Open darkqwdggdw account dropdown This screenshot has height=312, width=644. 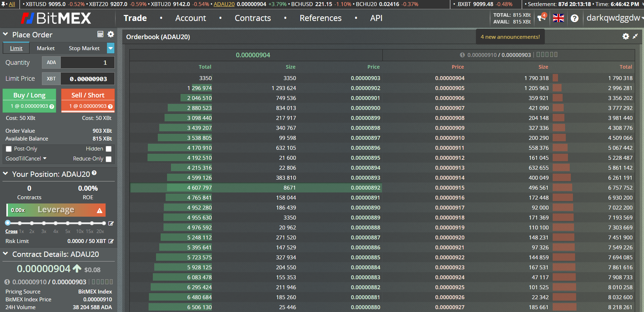615,18
